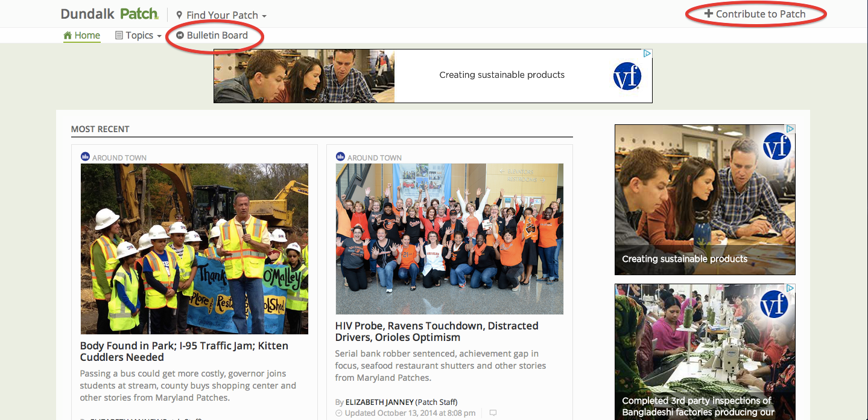This screenshot has height=420, width=868.
Task: Click the AdChoices icon on the top banner ad
Action: [x=647, y=54]
